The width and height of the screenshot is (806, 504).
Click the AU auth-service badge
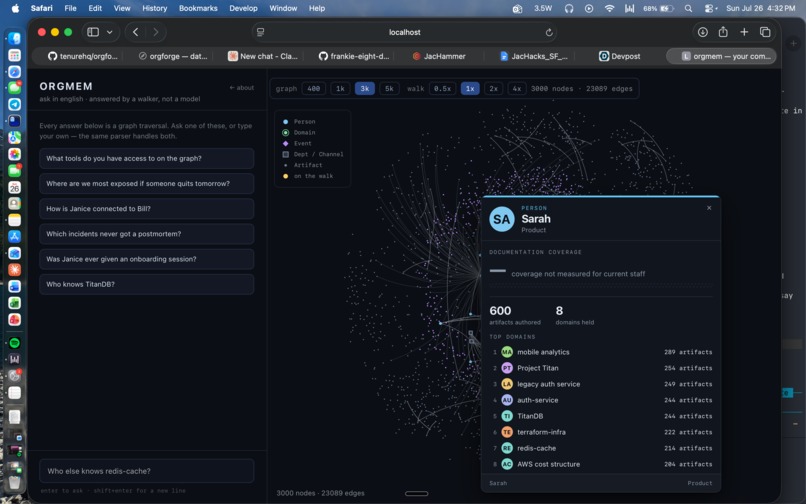pos(507,400)
